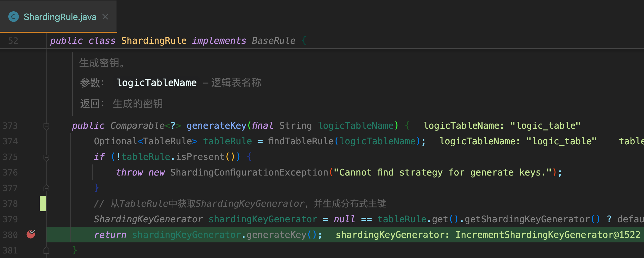Click the rendered doc comment parameter logicTableName
Viewport: 644px width, 258px height.
coord(157,83)
